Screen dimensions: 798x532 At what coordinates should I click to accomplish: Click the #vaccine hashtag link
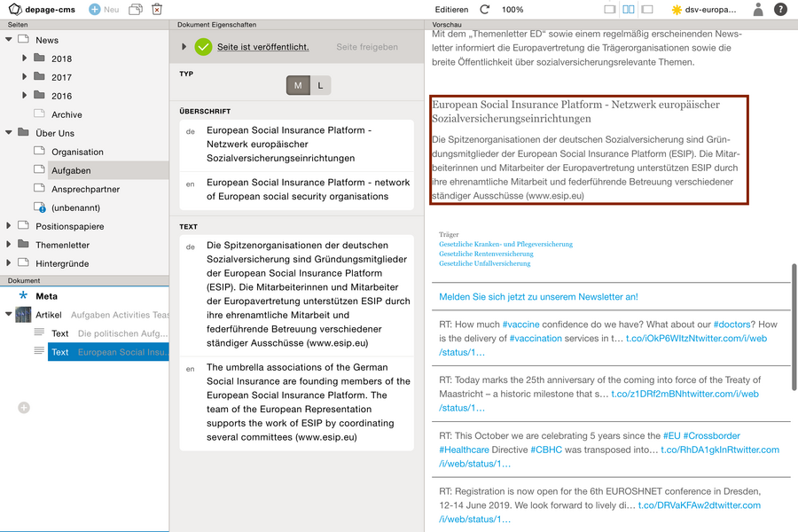[x=520, y=325]
